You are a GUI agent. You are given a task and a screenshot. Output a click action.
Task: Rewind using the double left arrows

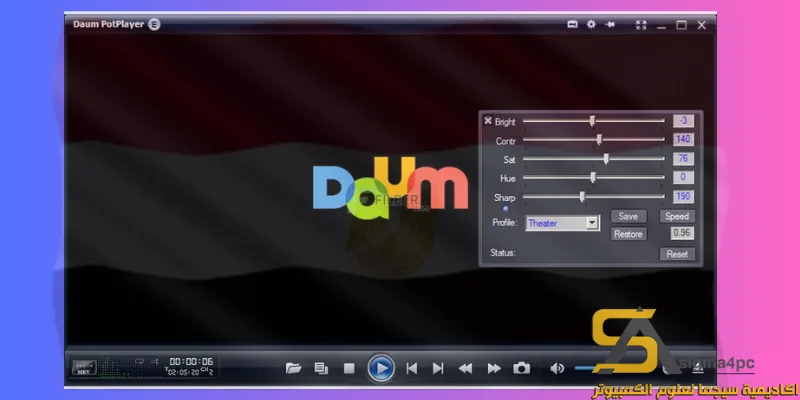[x=465, y=368]
